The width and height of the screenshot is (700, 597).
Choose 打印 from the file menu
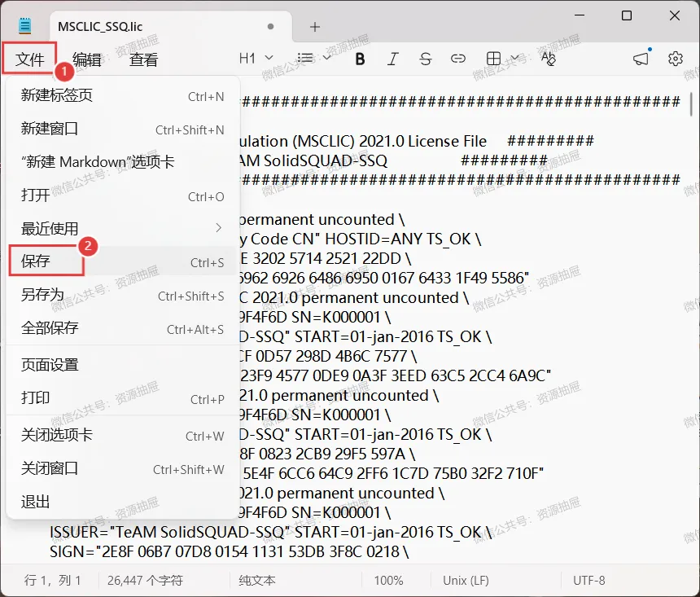pyautogui.click(x=122, y=398)
